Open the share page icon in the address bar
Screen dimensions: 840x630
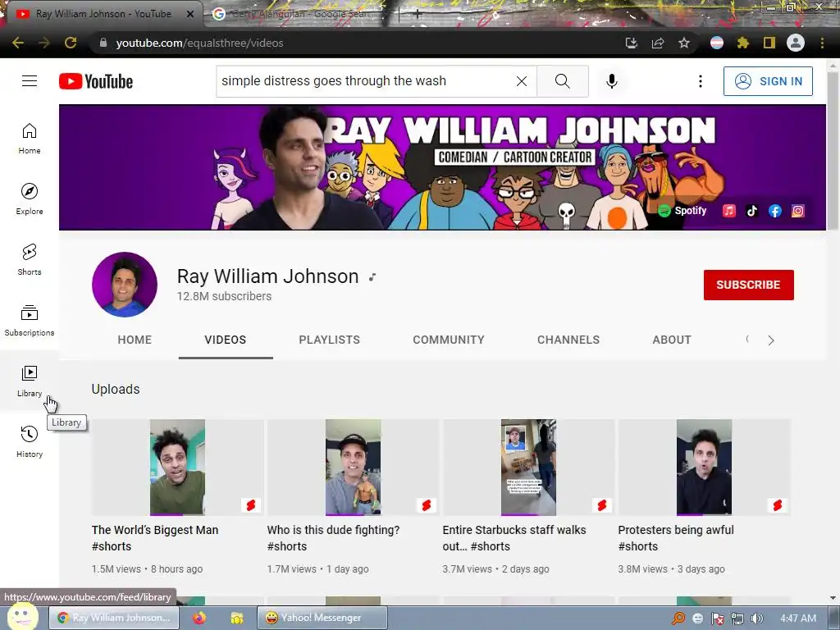pos(658,43)
